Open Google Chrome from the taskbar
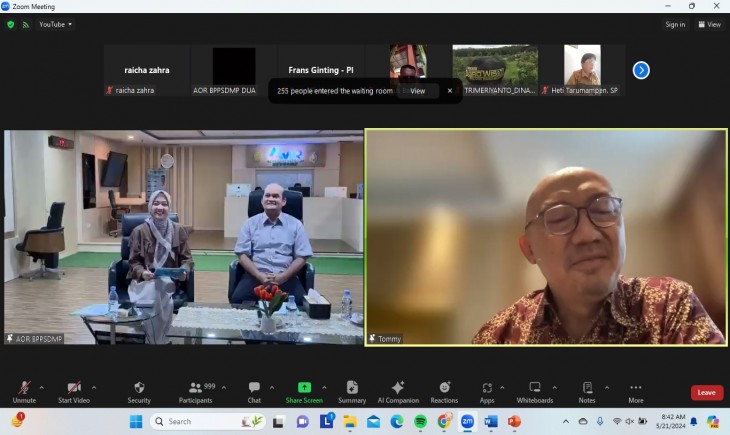The image size is (730, 435). click(x=444, y=421)
